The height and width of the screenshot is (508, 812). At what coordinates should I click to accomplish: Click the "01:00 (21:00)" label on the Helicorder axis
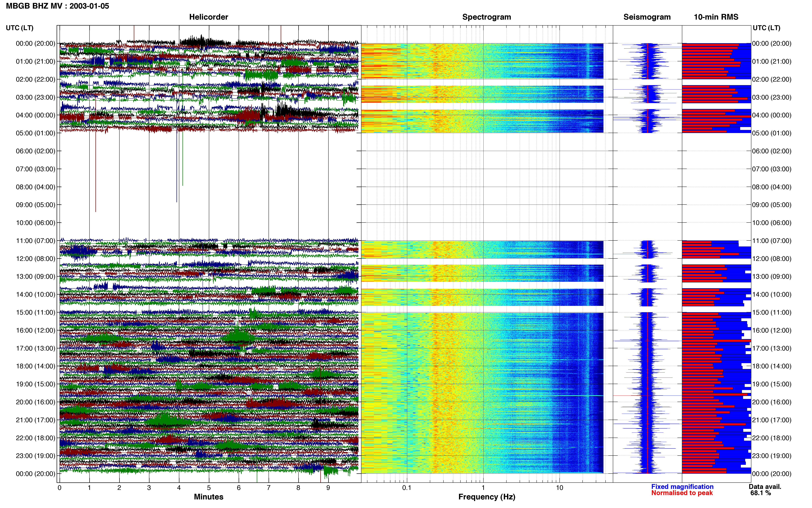36,61
